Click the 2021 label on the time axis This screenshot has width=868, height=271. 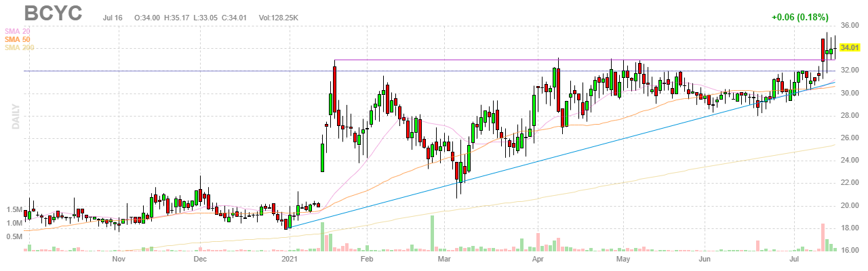(290, 259)
